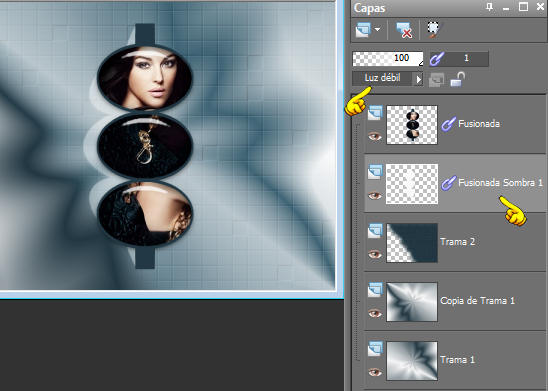Viewport: 548px width, 391px height.
Task: Click the New Layer icon in Capas toolbar
Action: tap(363, 30)
